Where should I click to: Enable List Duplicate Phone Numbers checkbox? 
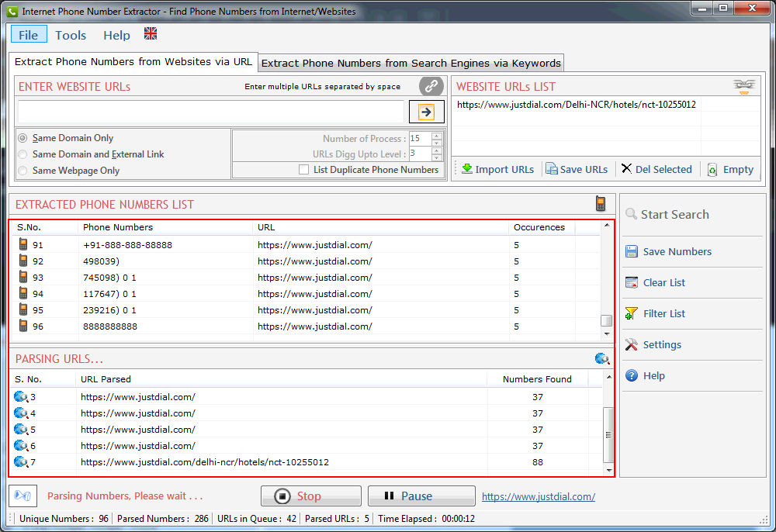(x=304, y=170)
